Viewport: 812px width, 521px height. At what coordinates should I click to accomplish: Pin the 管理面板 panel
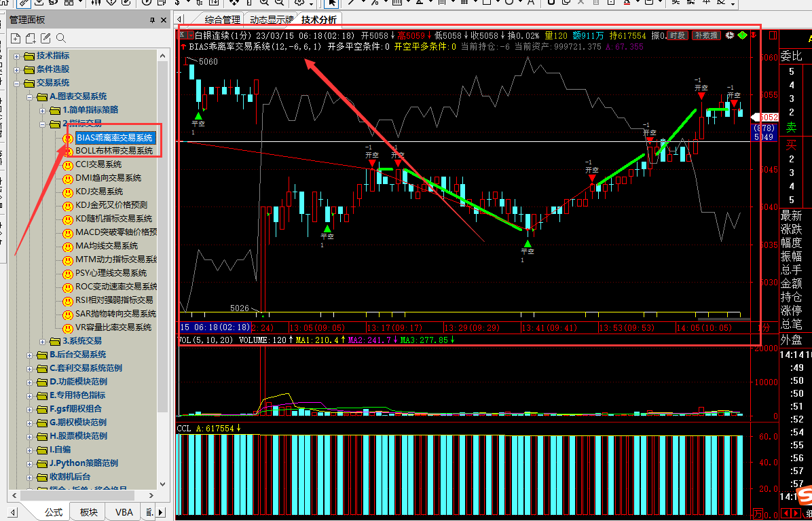point(152,20)
